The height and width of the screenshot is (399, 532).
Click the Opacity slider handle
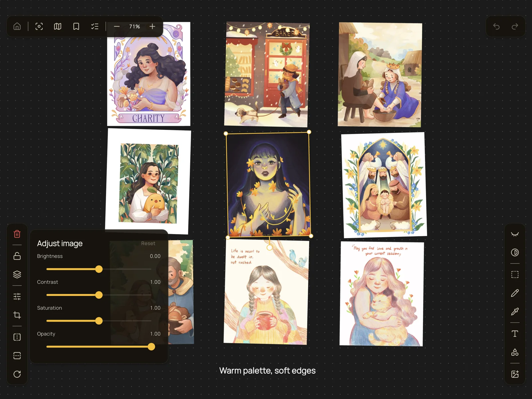[x=151, y=347]
